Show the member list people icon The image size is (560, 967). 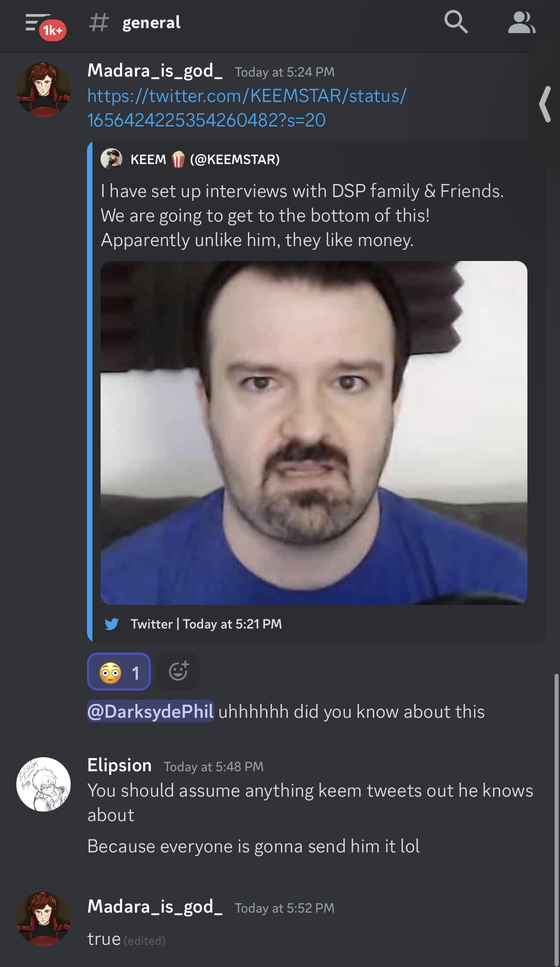click(x=521, y=22)
